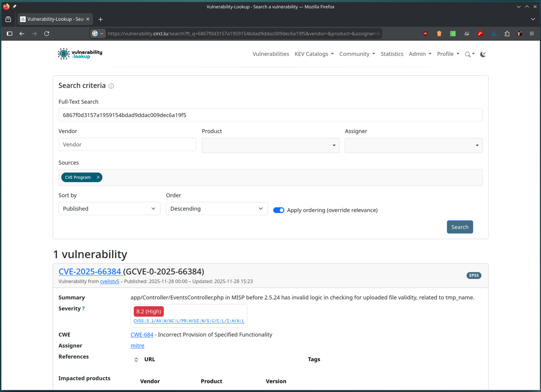This screenshot has height=392, width=541.
Task: Click the sort arrows beside URL column
Action: (136, 360)
